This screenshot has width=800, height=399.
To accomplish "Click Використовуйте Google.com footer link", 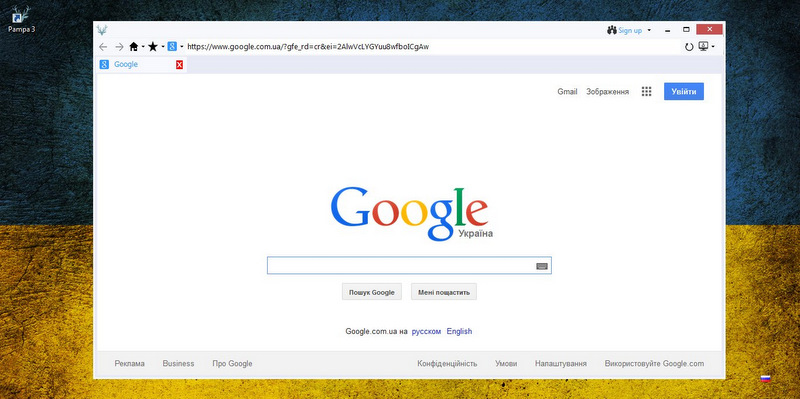I will pyautogui.click(x=654, y=364).
